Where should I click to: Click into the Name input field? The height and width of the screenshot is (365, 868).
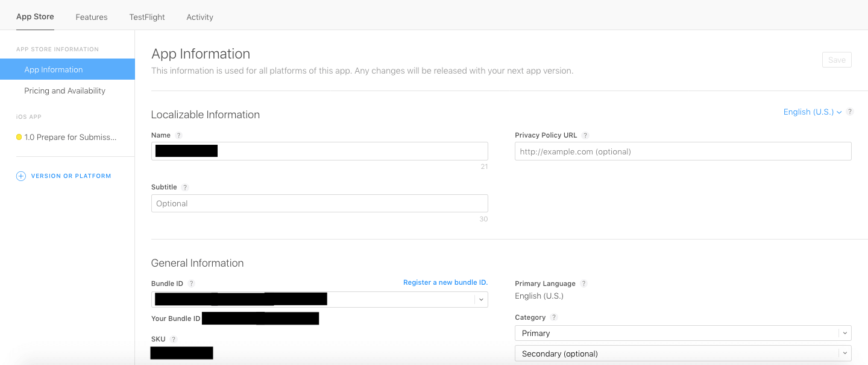tap(319, 151)
